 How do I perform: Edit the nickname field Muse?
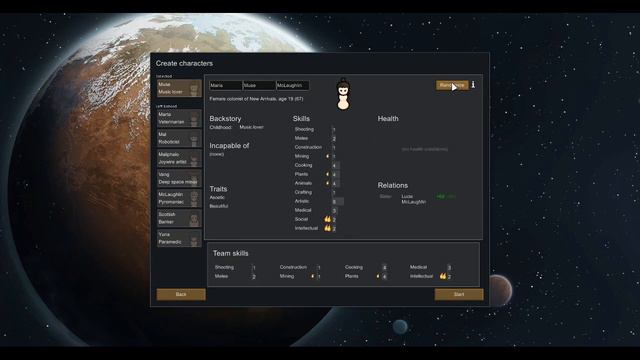(259, 85)
